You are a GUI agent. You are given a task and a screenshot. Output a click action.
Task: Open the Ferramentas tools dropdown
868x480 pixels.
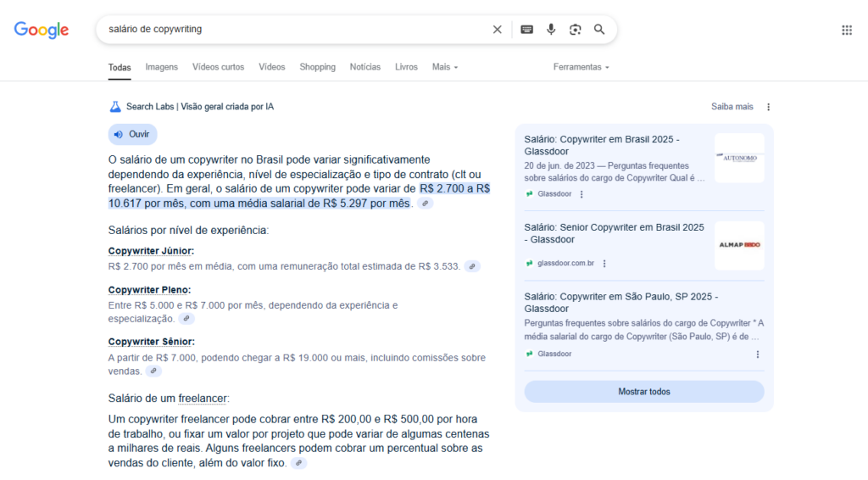(x=581, y=67)
